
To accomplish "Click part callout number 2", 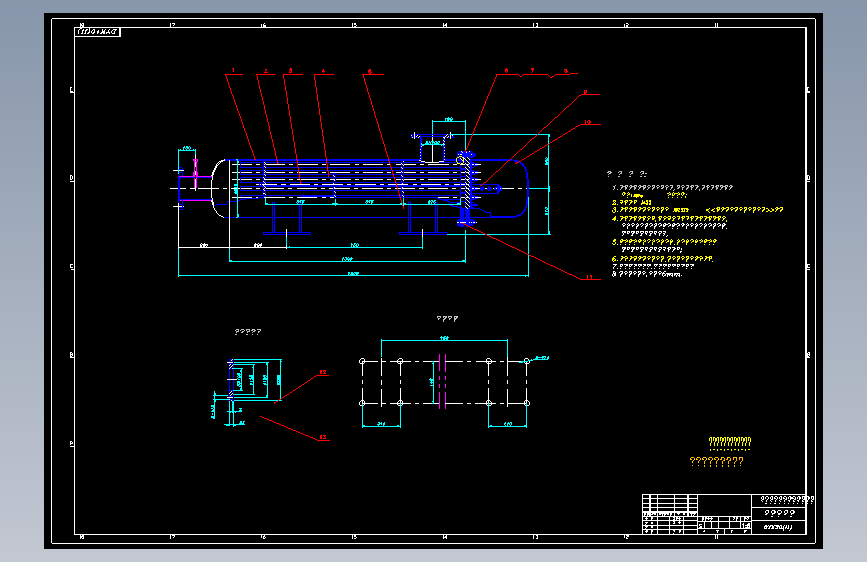I will 266,71.
